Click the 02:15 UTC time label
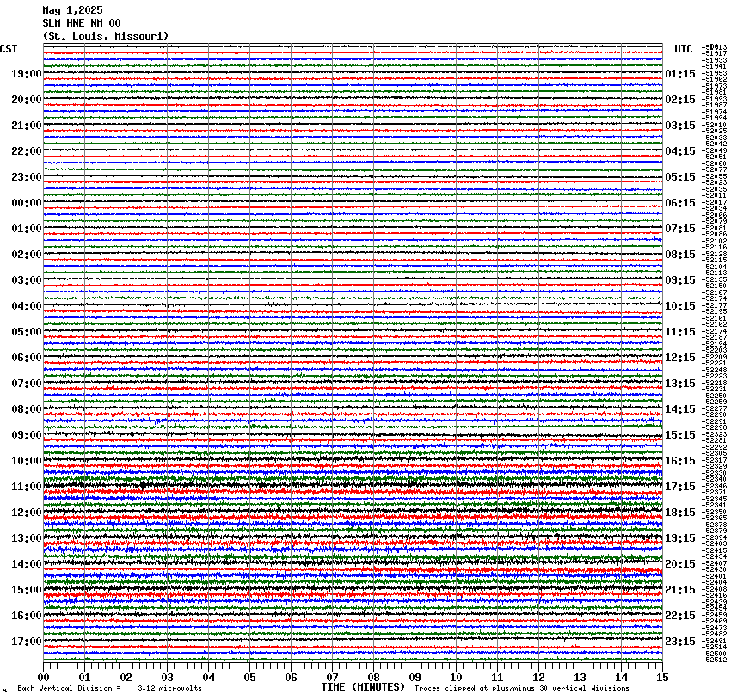Viewport: 731px width, 700px height. pos(680,100)
